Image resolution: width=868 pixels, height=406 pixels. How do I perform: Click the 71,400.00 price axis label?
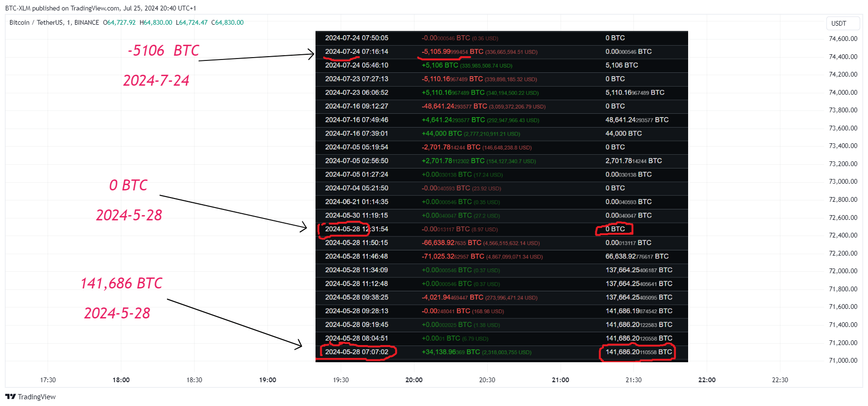pos(843,325)
